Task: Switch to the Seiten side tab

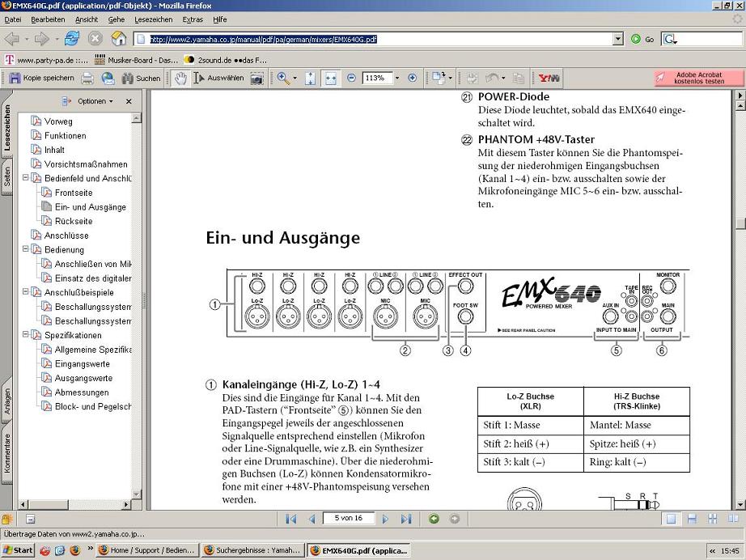Action: pyautogui.click(x=6, y=176)
